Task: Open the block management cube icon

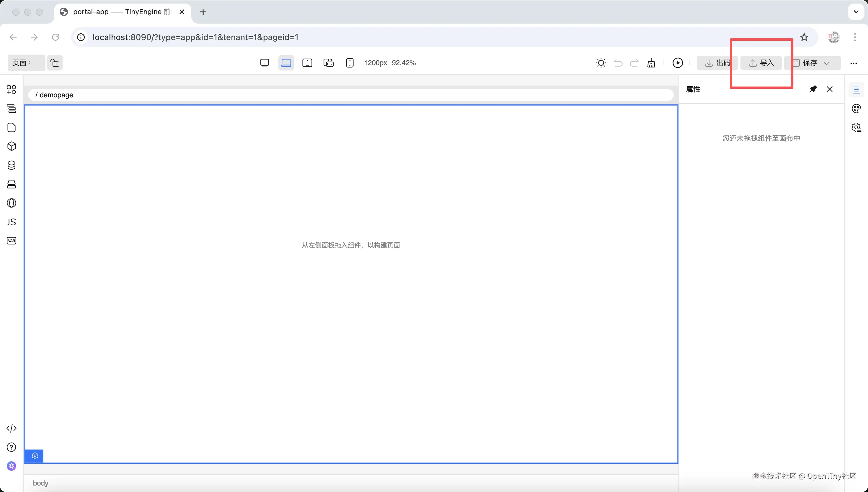Action: (12, 146)
